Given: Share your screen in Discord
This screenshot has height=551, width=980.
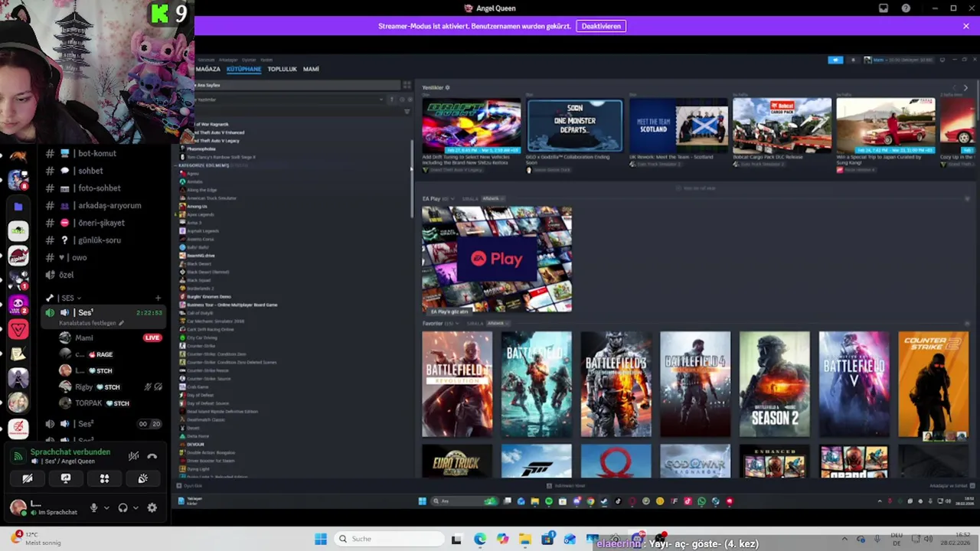Looking at the screenshot, I should [66, 478].
